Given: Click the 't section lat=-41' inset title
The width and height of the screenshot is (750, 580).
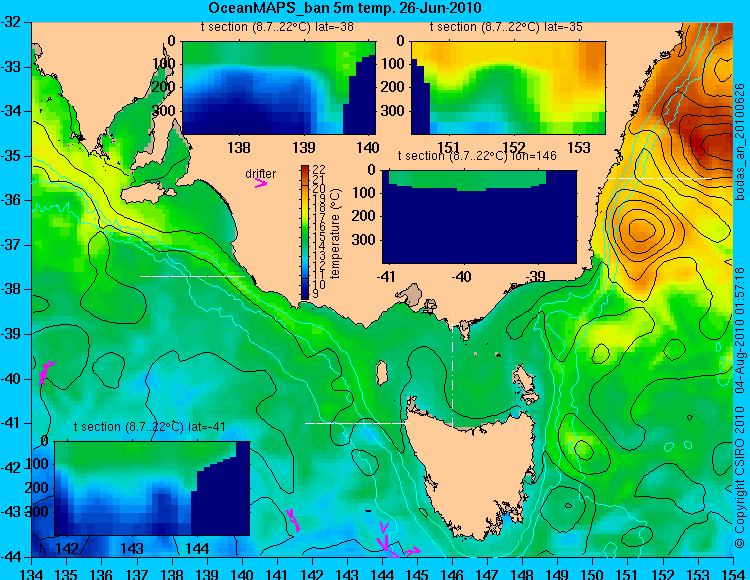Looking at the screenshot, I should (150, 427).
